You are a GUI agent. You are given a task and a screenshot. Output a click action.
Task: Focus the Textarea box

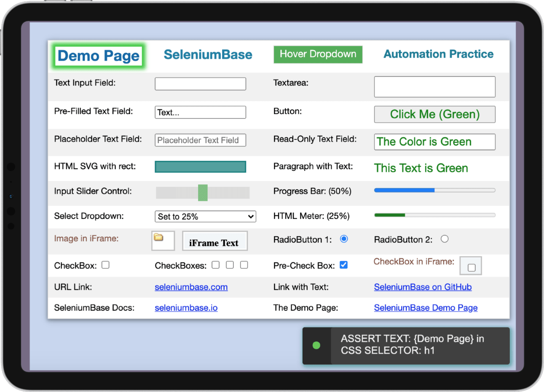tap(434, 87)
